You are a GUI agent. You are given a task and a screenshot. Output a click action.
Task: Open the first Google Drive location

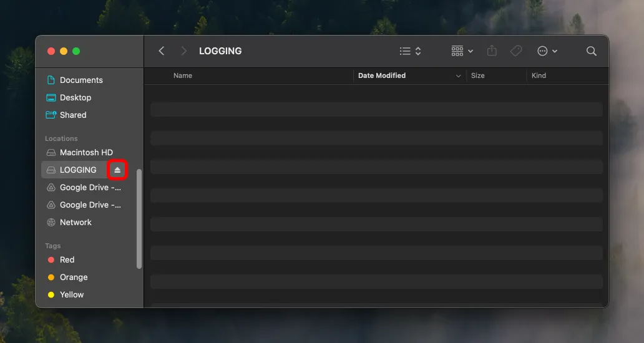click(x=90, y=188)
